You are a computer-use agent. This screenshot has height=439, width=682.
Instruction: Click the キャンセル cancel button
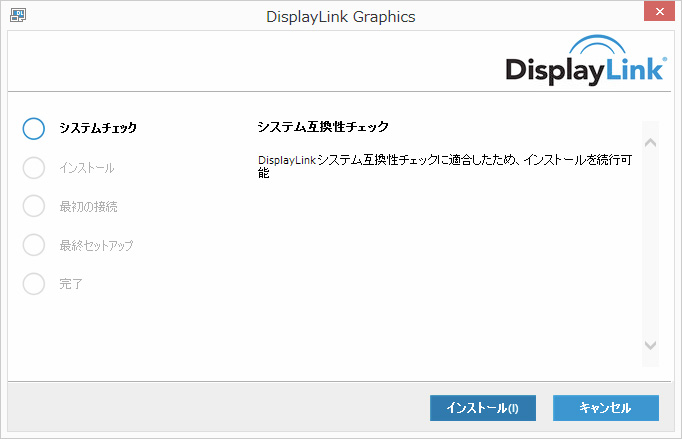coord(606,408)
